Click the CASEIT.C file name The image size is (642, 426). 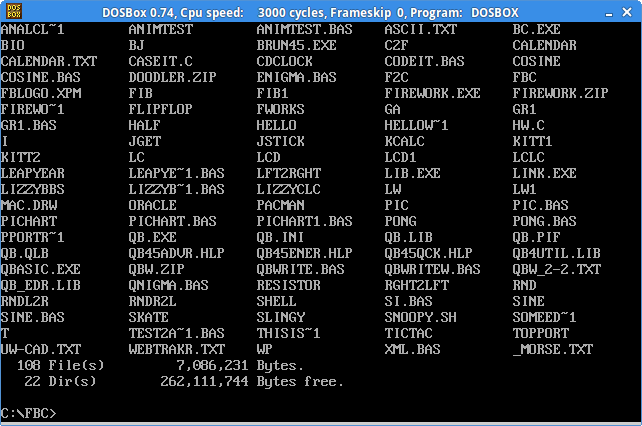[160, 61]
